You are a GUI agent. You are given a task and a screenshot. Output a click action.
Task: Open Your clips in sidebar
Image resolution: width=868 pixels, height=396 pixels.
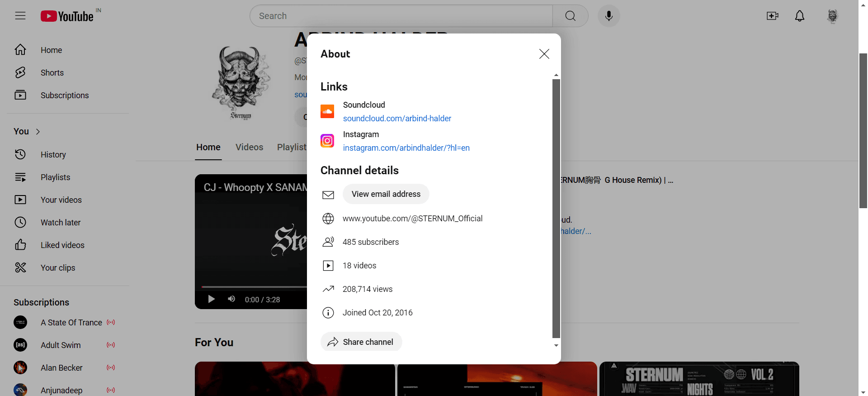tap(68, 267)
